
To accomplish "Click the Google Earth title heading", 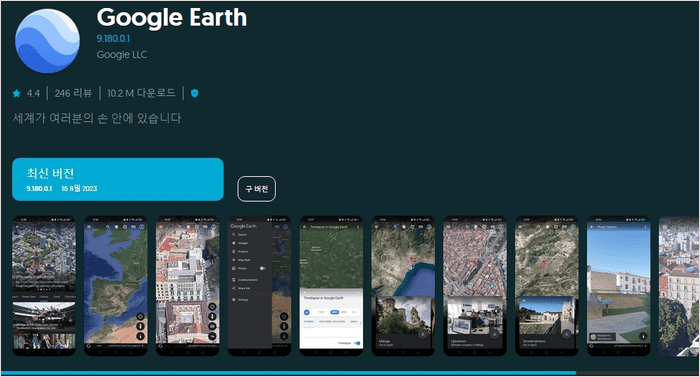I will 172,18.
